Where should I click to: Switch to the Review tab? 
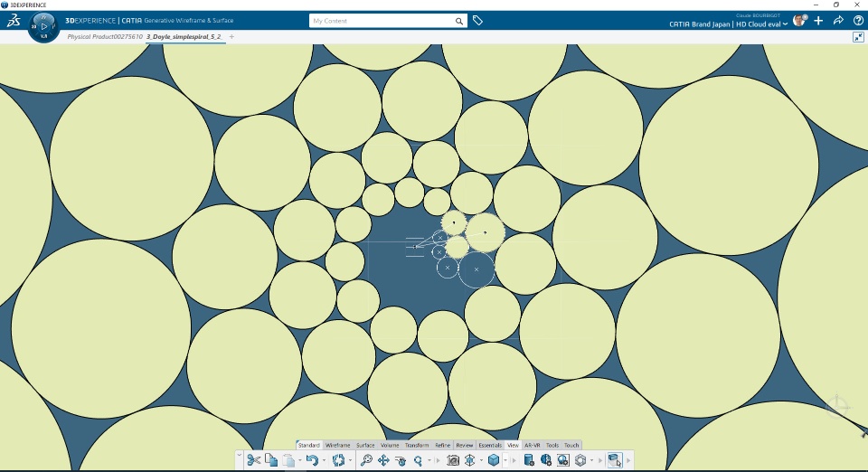click(x=465, y=445)
